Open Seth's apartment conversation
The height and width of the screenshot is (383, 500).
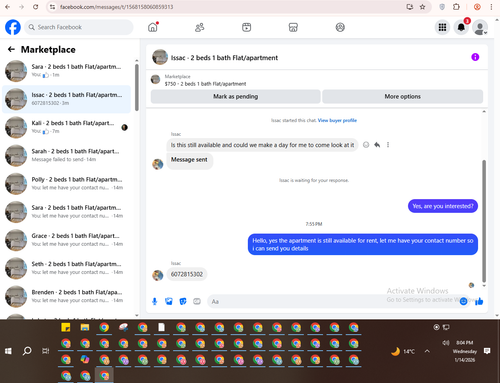pyautogui.click(x=66, y=268)
